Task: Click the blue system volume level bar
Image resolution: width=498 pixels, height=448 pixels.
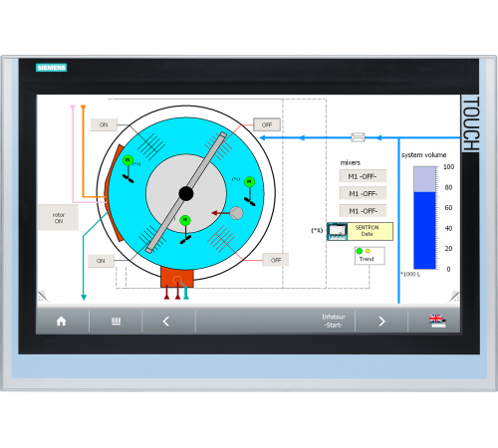Action: [424, 230]
